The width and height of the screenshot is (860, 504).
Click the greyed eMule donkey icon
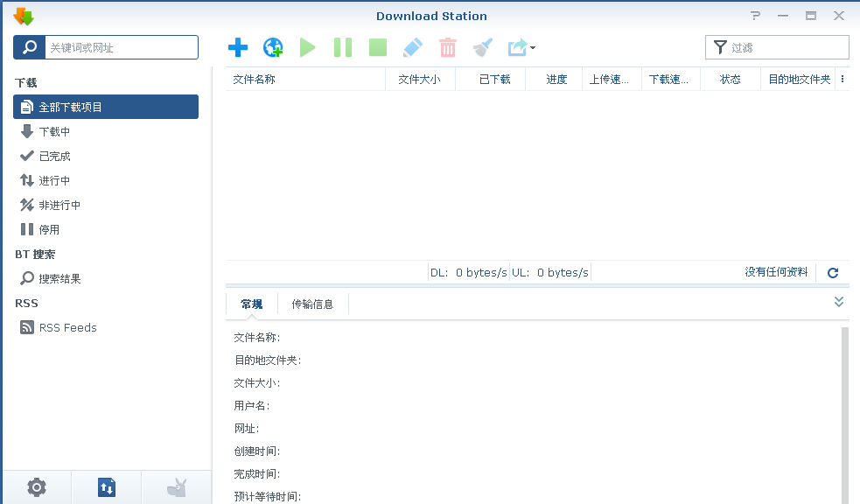coord(177,487)
